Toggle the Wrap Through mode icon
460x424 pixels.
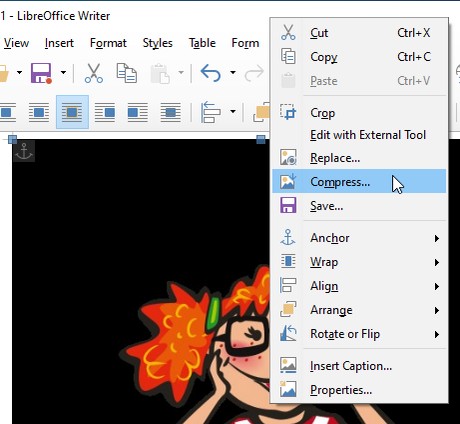tap(170, 112)
